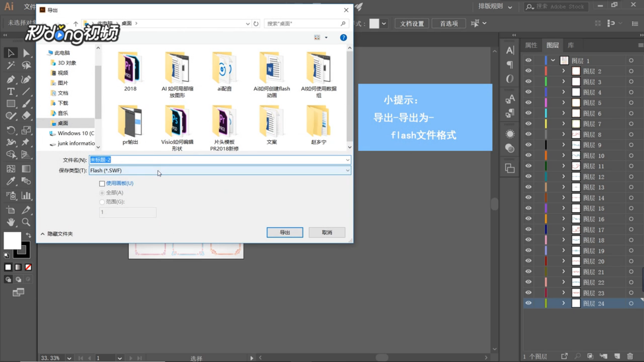The image size is (644, 362).
Task: Click the 取消 button
Action: 327,232
